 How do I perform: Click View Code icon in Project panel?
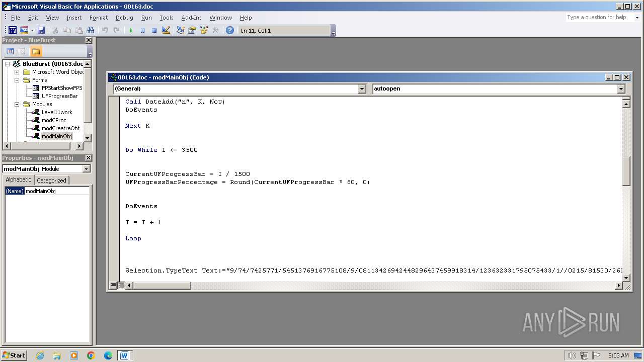(x=10, y=51)
